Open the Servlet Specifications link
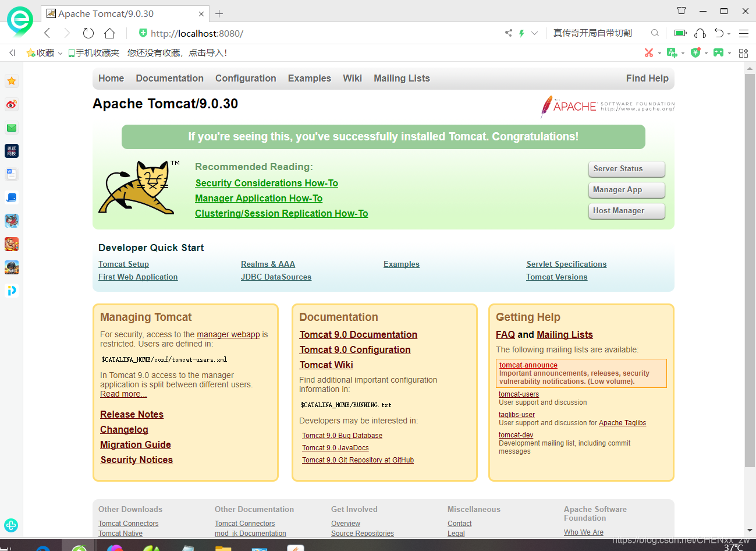The width and height of the screenshot is (756, 551). click(566, 264)
